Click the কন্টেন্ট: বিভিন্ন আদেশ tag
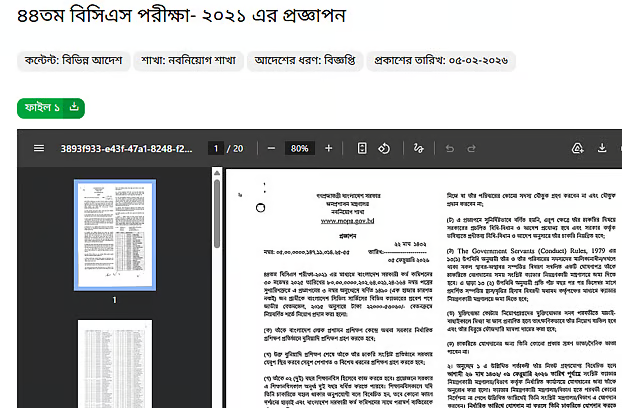Screen dimensions: 622x408 click(x=74, y=60)
